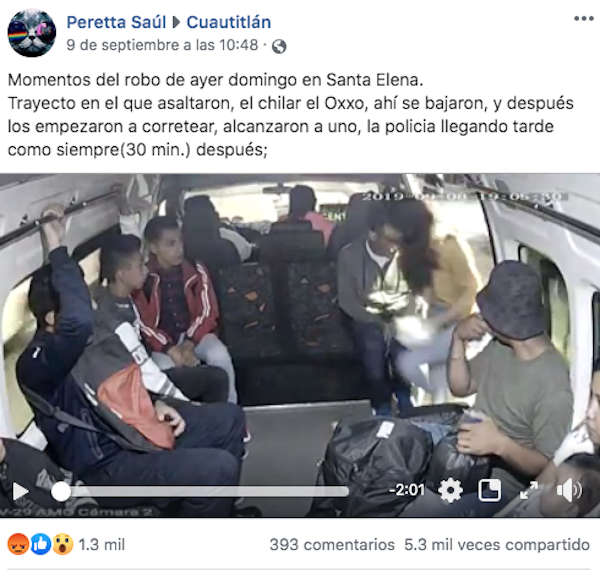The height and width of the screenshot is (571, 600).
Task: Click the public globe privacy icon
Action: 279,46
